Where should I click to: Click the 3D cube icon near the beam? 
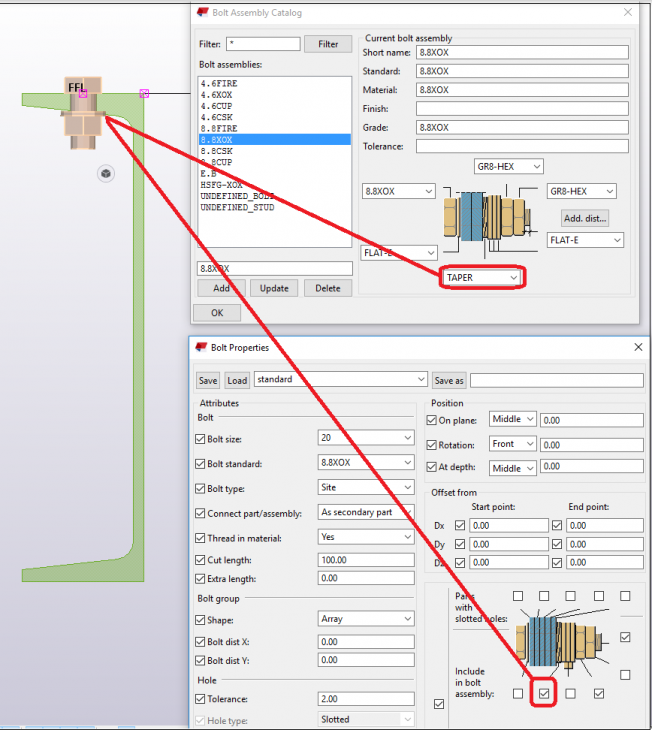click(x=106, y=174)
